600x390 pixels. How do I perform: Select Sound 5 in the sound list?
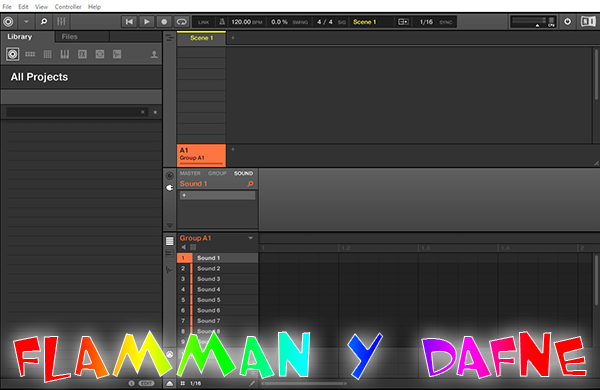(217, 300)
